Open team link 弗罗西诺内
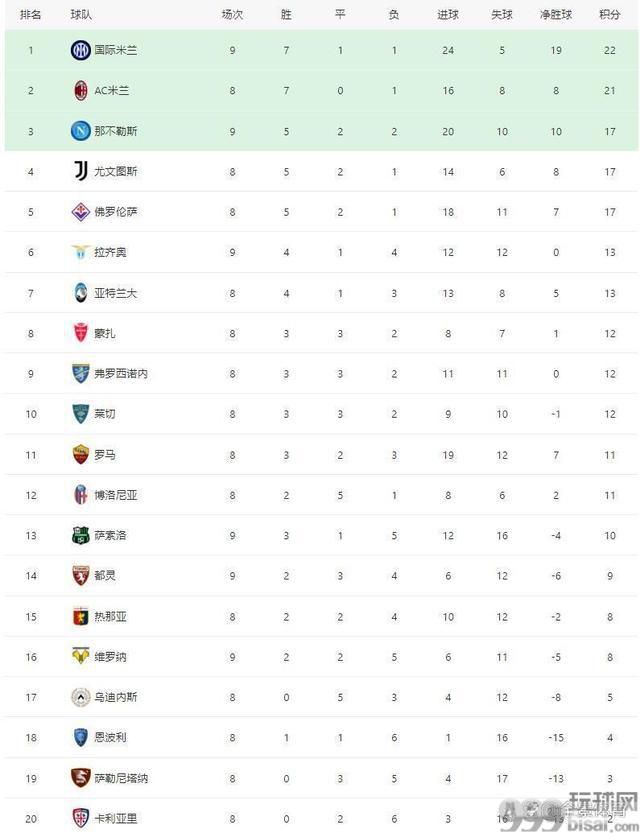Image resolution: width=640 pixels, height=833 pixels. point(121,373)
